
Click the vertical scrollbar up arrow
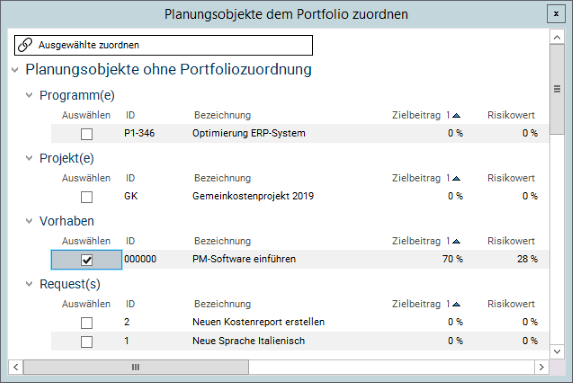click(x=557, y=37)
